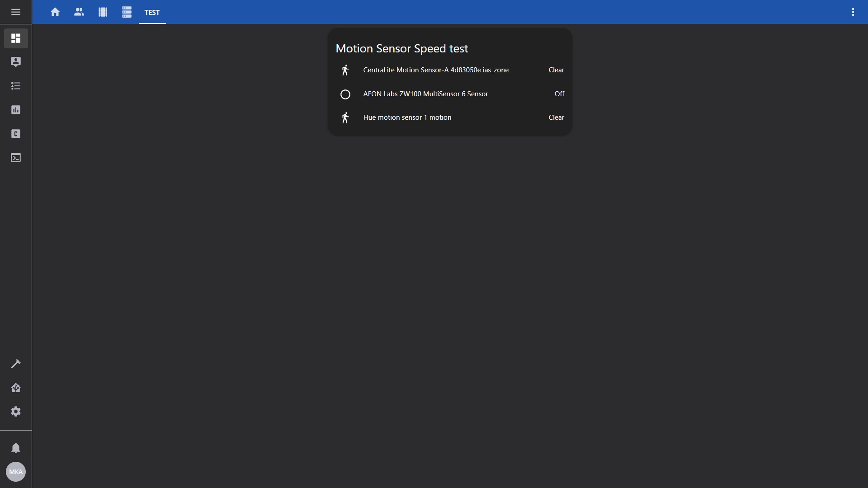Open the Overview dashboard sidebar icon
The height and width of the screenshot is (488, 868).
click(x=16, y=38)
